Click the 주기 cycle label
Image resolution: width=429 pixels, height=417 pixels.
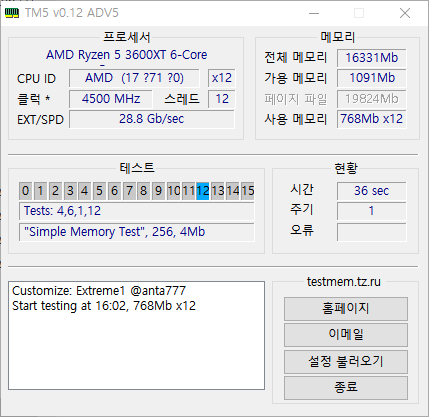(x=302, y=210)
